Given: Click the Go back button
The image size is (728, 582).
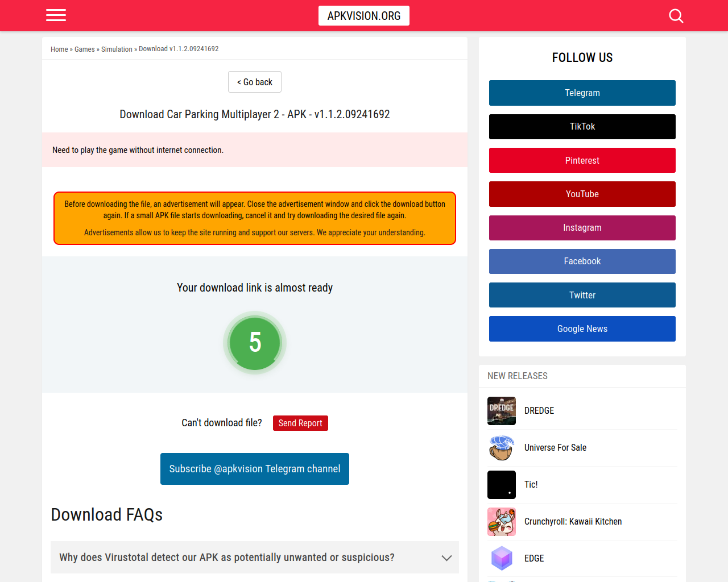Looking at the screenshot, I should [255, 82].
